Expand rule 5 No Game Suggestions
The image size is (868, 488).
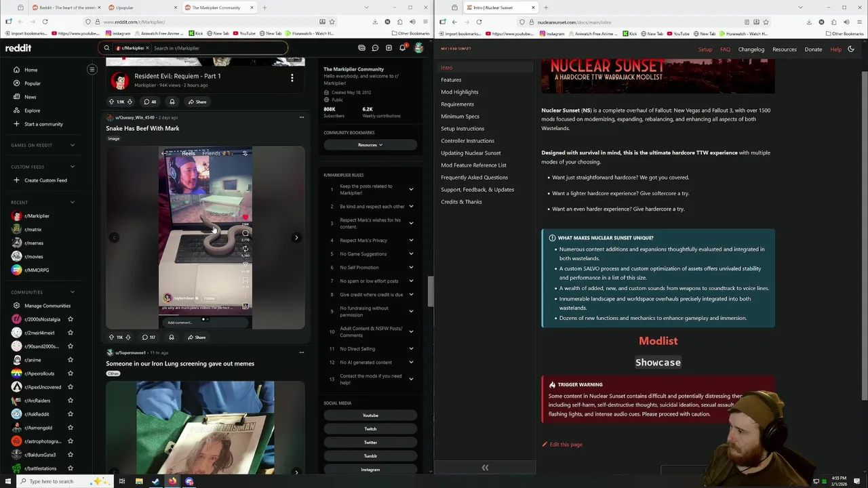click(x=411, y=253)
